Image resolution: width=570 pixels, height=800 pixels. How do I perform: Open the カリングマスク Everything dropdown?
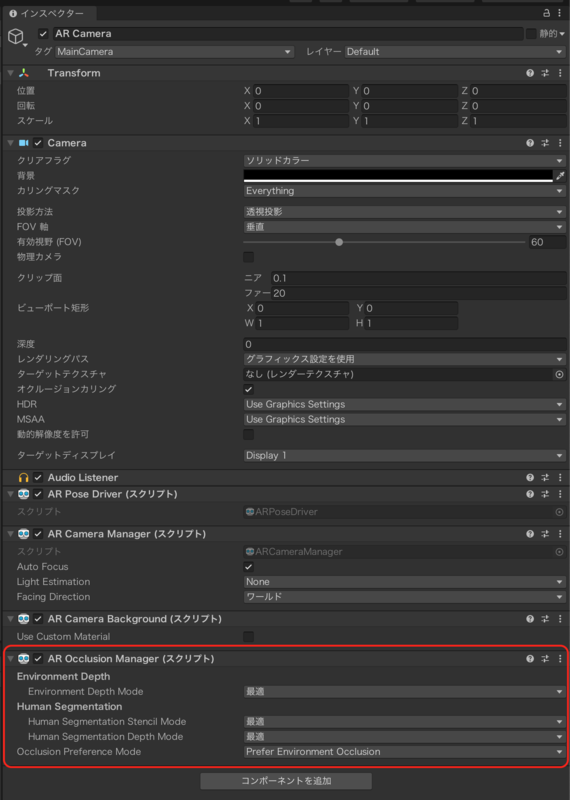coord(405,191)
